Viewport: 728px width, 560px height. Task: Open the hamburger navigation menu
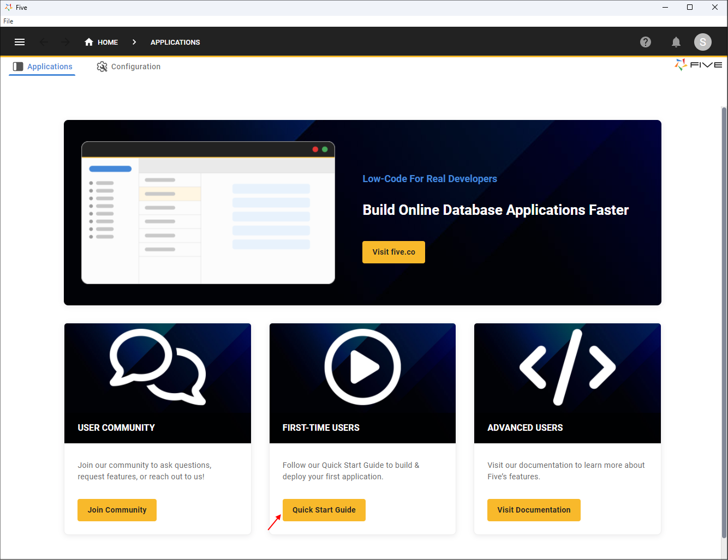point(20,42)
